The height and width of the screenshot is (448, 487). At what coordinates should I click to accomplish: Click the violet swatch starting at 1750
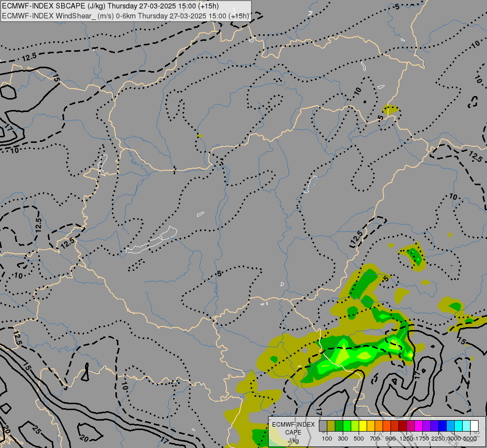(426, 426)
